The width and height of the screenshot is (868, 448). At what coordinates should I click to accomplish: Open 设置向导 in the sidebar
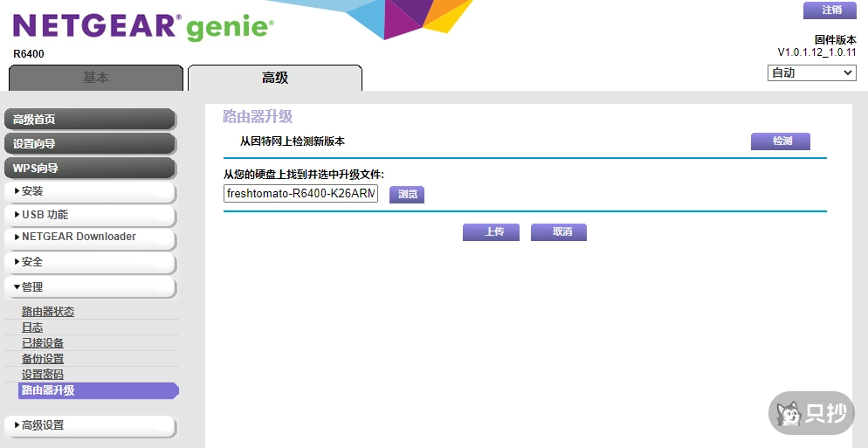[90, 144]
